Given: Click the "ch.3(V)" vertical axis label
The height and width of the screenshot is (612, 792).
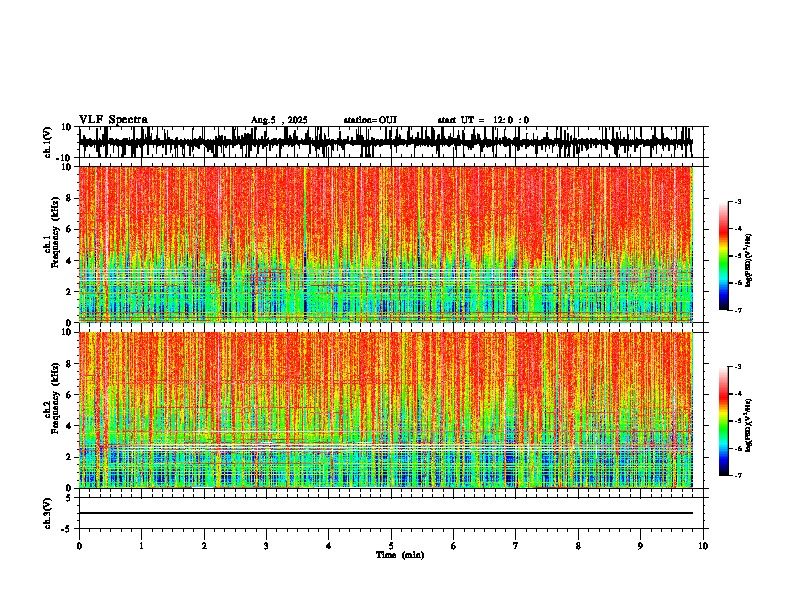Looking at the screenshot, I should tap(47, 513).
